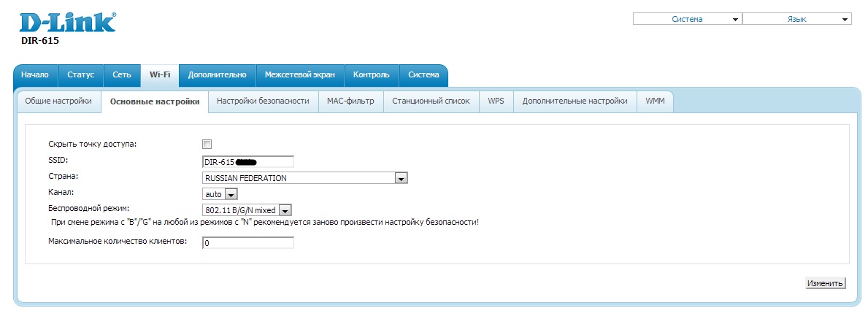Open the Система dropdown menu
The image size is (868, 327).
(x=687, y=19)
